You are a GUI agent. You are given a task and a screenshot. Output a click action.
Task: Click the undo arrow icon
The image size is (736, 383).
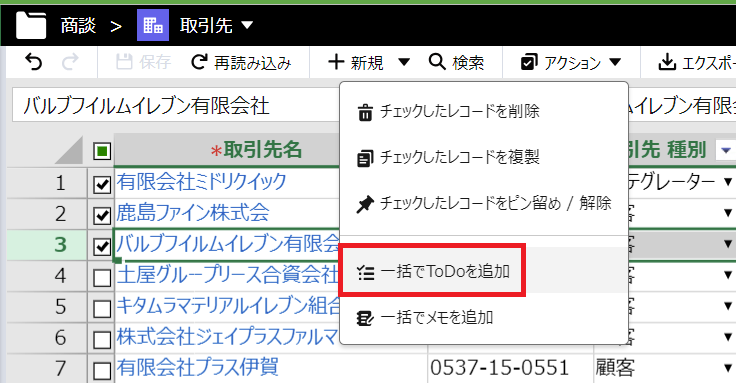click(x=33, y=62)
